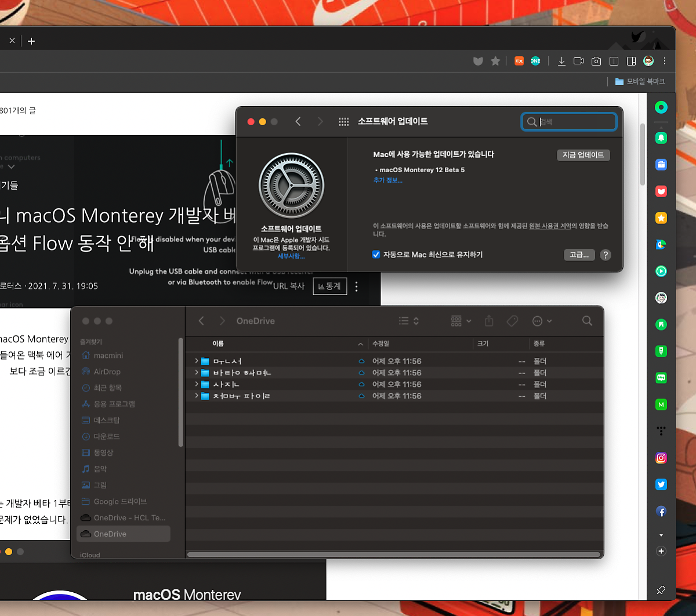Click URL 복사 on blog post
The height and width of the screenshot is (616, 696).
[289, 286]
